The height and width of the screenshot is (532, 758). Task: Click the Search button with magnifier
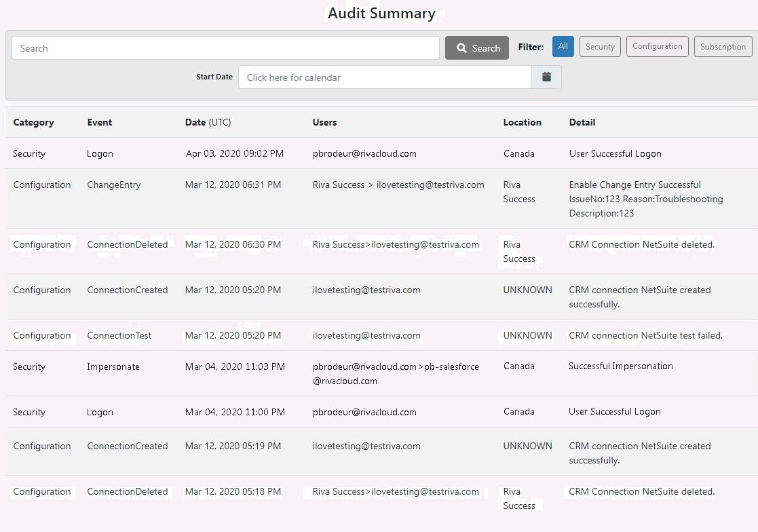pos(476,47)
